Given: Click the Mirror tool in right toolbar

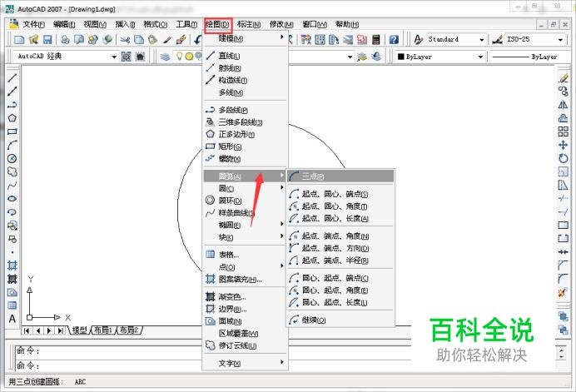Looking at the screenshot, I should pos(564,105).
